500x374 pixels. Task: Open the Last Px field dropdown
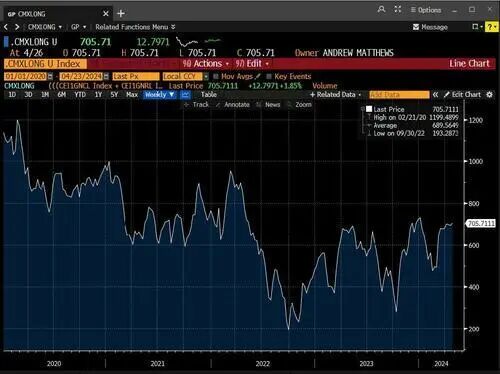[136, 76]
